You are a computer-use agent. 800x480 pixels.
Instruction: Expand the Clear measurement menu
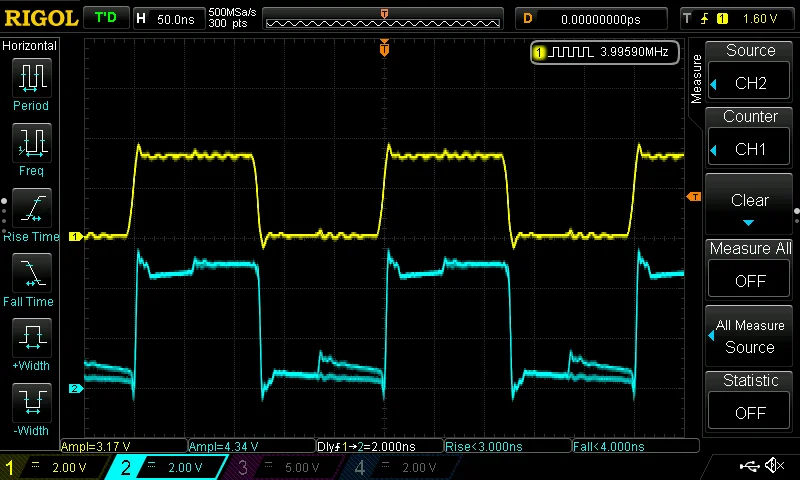click(x=749, y=204)
